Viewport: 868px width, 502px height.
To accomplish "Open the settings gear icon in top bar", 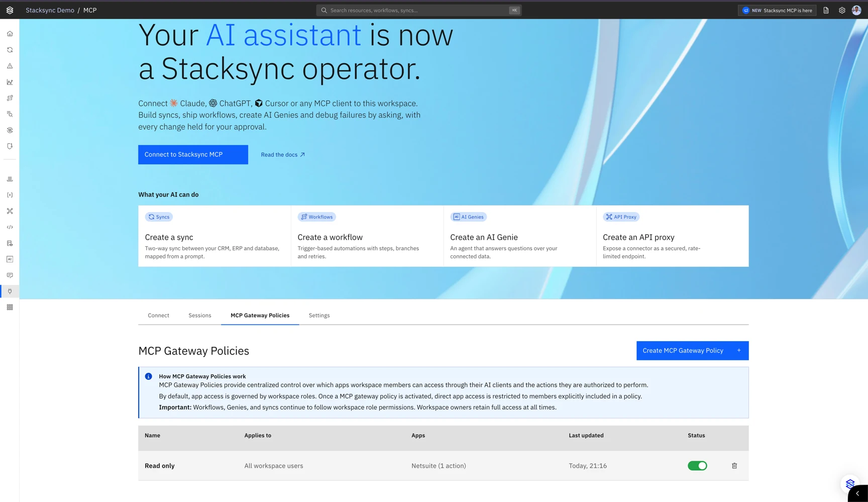I will pyautogui.click(x=842, y=10).
